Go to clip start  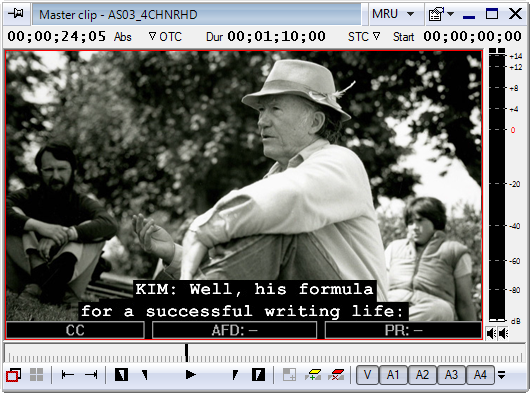(x=68, y=374)
